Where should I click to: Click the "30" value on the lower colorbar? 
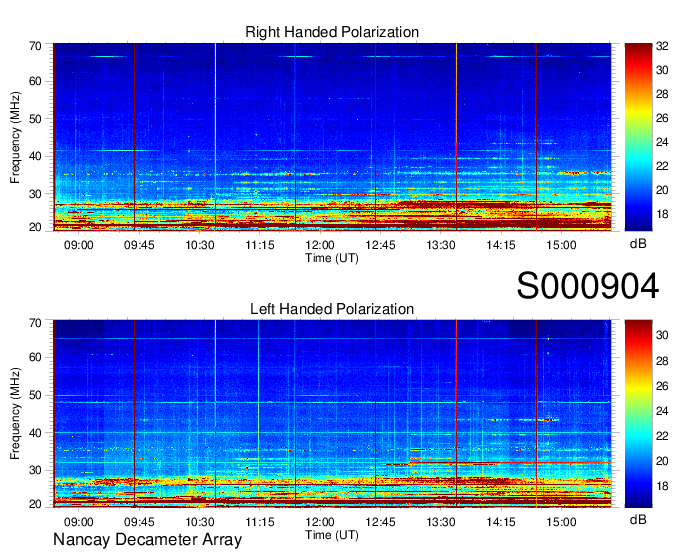pyautogui.click(x=662, y=335)
